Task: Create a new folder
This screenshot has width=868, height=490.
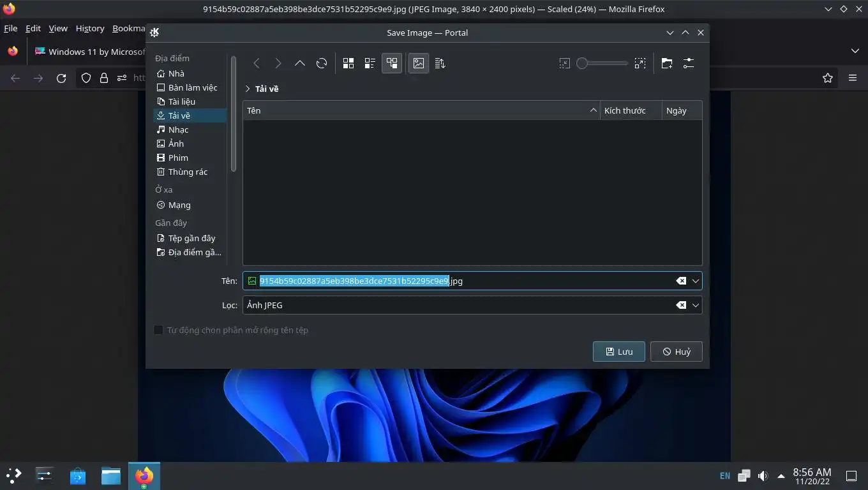Action: tap(667, 63)
